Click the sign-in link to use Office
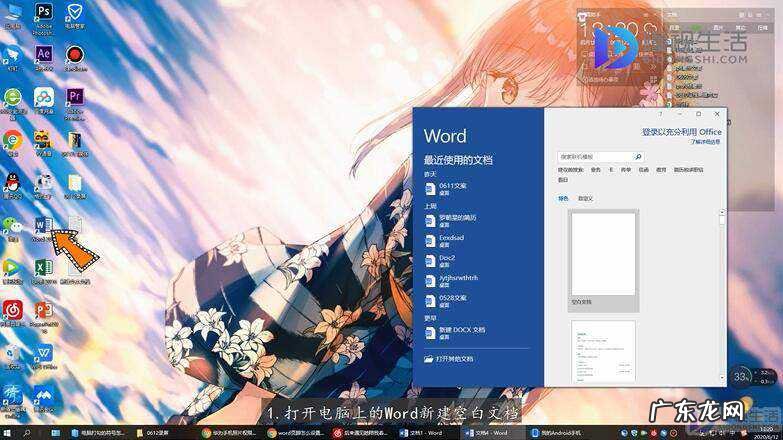 coord(681,132)
